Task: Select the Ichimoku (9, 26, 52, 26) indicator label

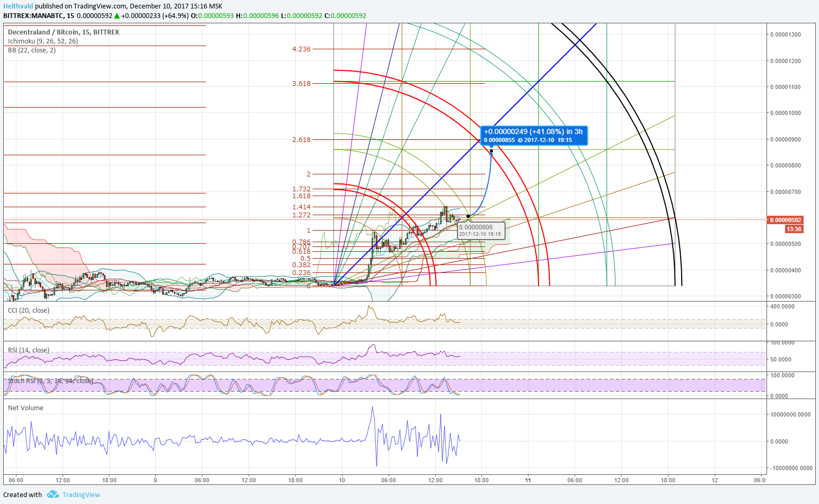Action: [43, 41]
